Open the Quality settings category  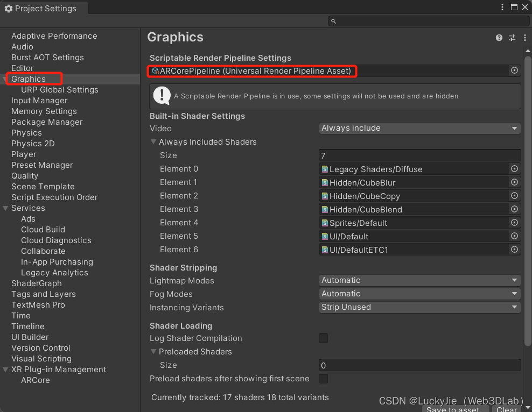(25, 176)
